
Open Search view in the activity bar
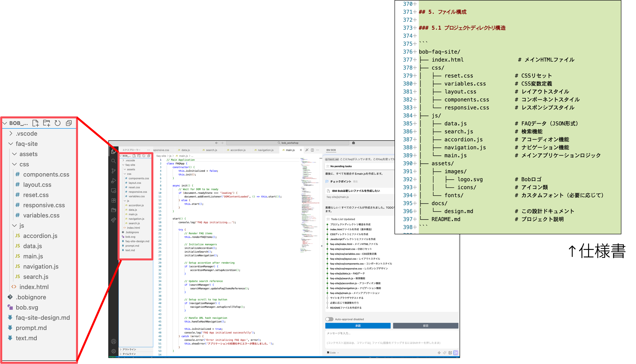point(114,161)
